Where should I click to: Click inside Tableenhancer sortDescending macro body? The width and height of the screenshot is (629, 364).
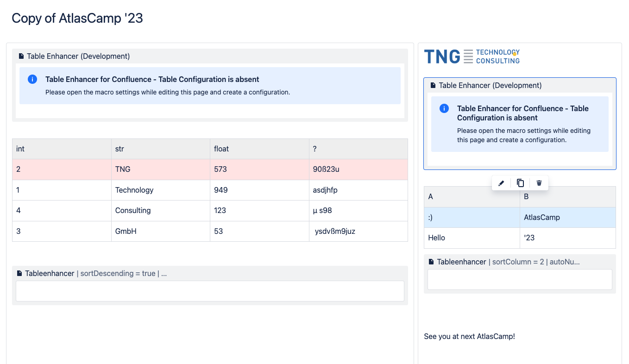pos(210,291)
